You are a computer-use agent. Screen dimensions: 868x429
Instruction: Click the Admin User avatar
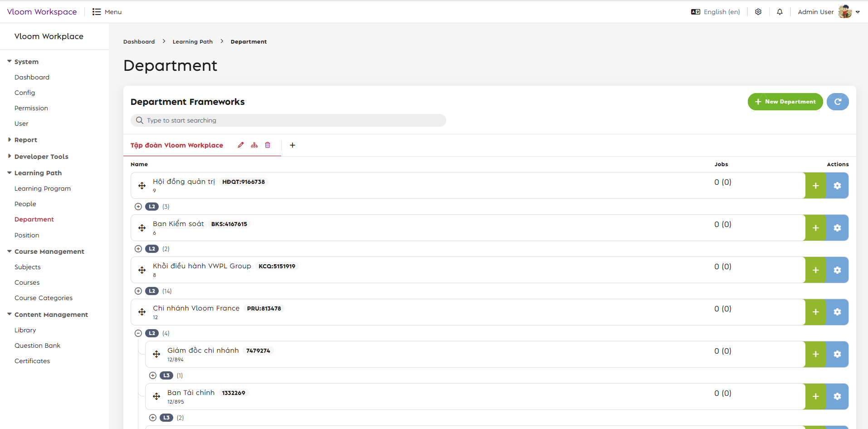point(845,12)
